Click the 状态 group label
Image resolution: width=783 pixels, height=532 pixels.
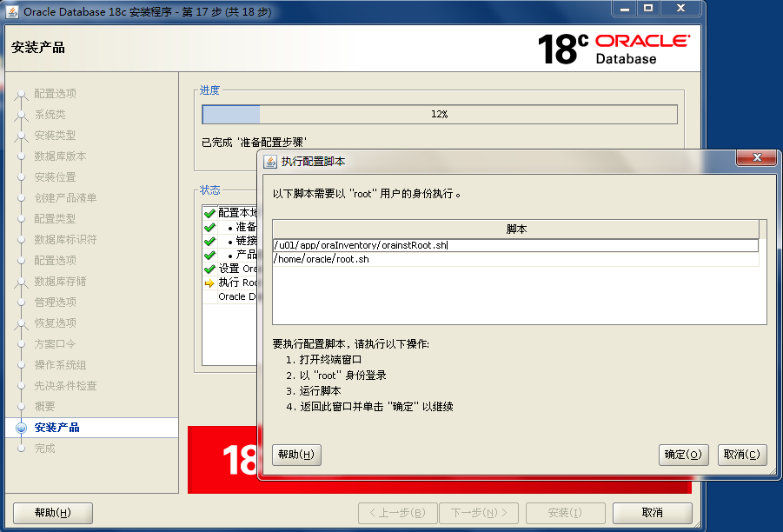point(209,190)
